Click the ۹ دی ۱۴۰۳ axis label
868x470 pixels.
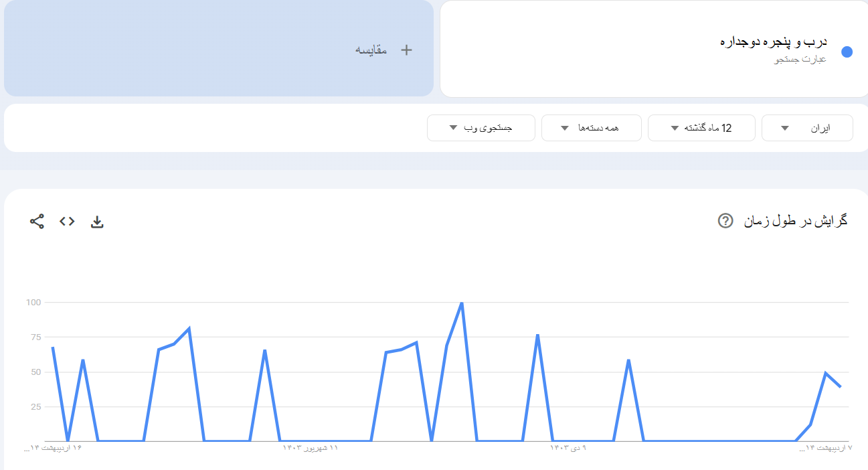click(569, 447)
